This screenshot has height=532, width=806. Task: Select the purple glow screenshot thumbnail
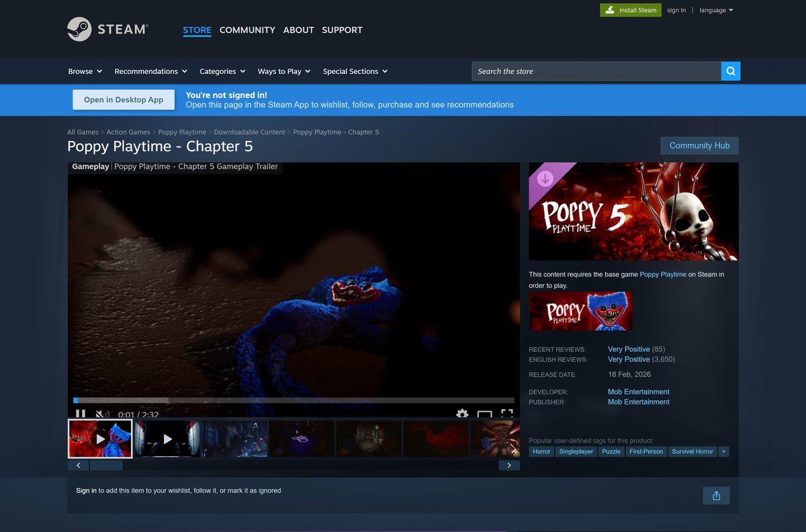pos(302,439)
